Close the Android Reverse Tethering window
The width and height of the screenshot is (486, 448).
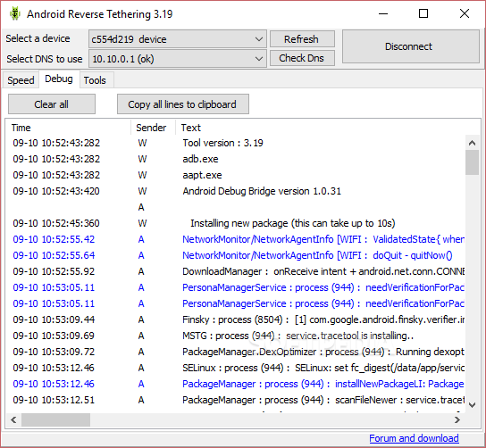click(x=465, y=13)
